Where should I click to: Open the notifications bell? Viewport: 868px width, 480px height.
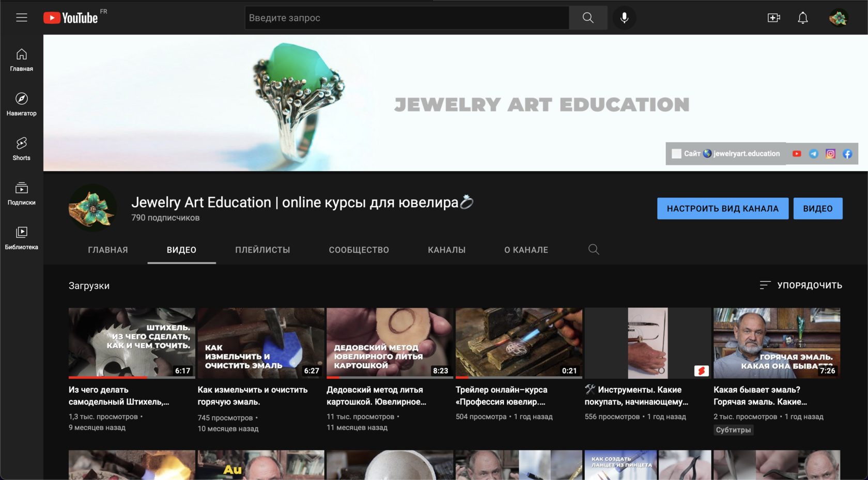(x=802, y=18)
